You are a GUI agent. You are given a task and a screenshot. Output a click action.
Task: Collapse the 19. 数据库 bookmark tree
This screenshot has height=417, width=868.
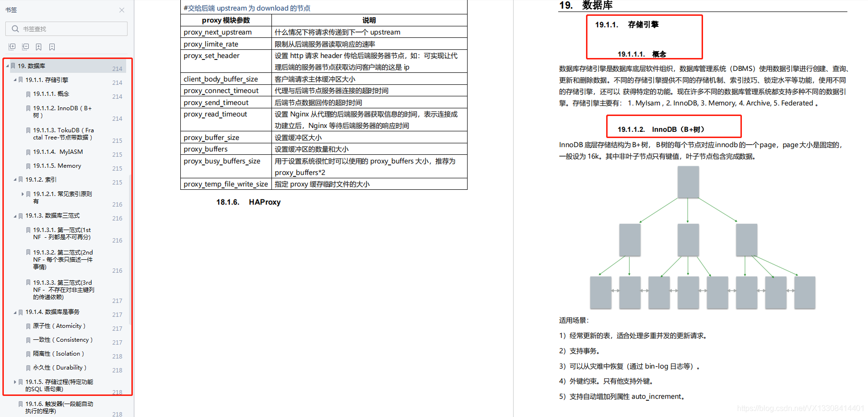[7, 66]
